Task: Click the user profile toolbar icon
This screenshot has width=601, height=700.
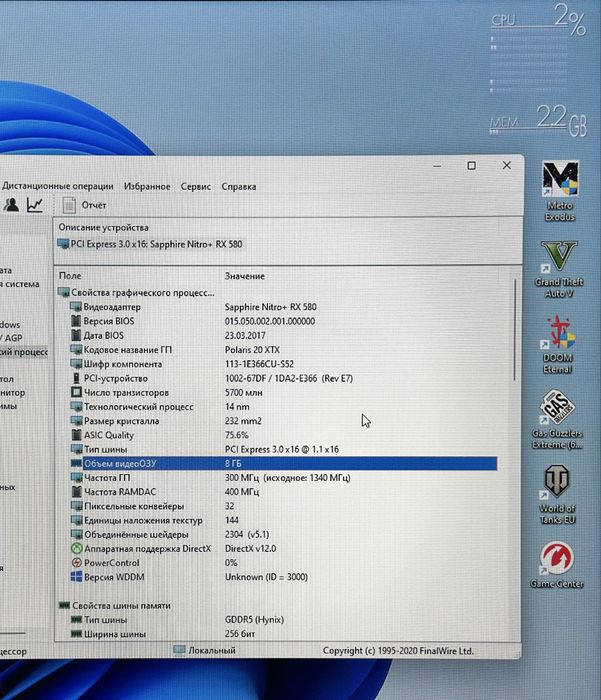Action: point(11,205)
